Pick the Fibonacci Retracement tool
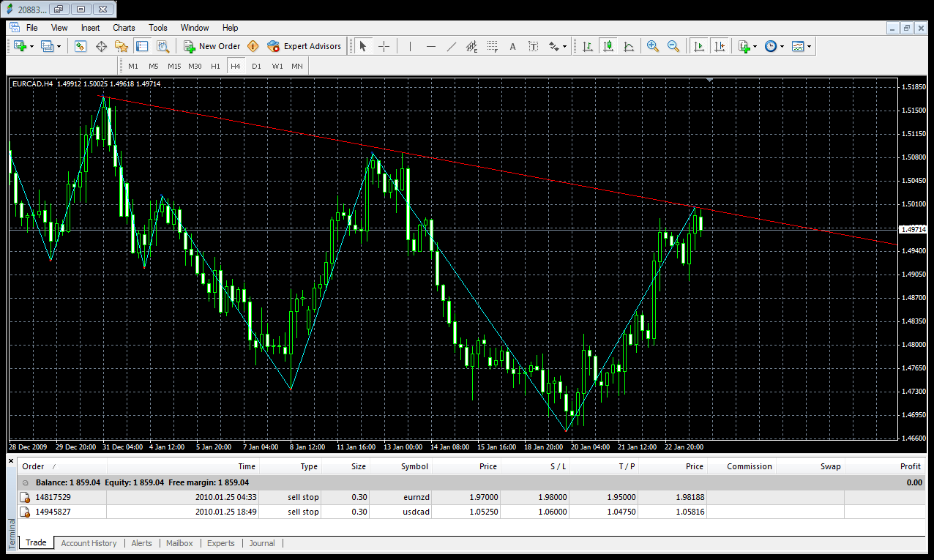 492,46
